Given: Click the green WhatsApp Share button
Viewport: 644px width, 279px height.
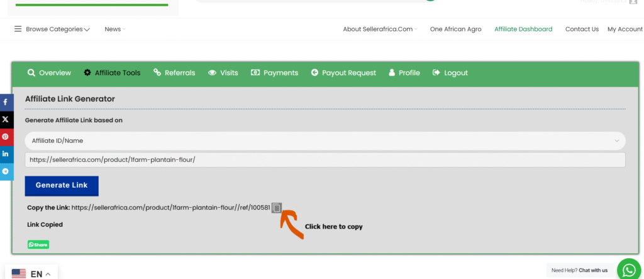Looking at the screenshot, I should [38, 244].
